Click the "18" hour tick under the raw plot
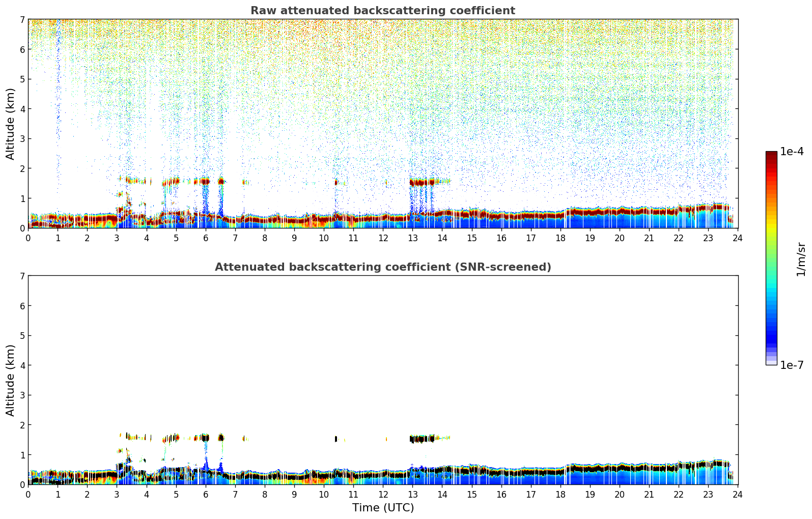The width and height of the screenshot is (812, 519). coord(561,238)
